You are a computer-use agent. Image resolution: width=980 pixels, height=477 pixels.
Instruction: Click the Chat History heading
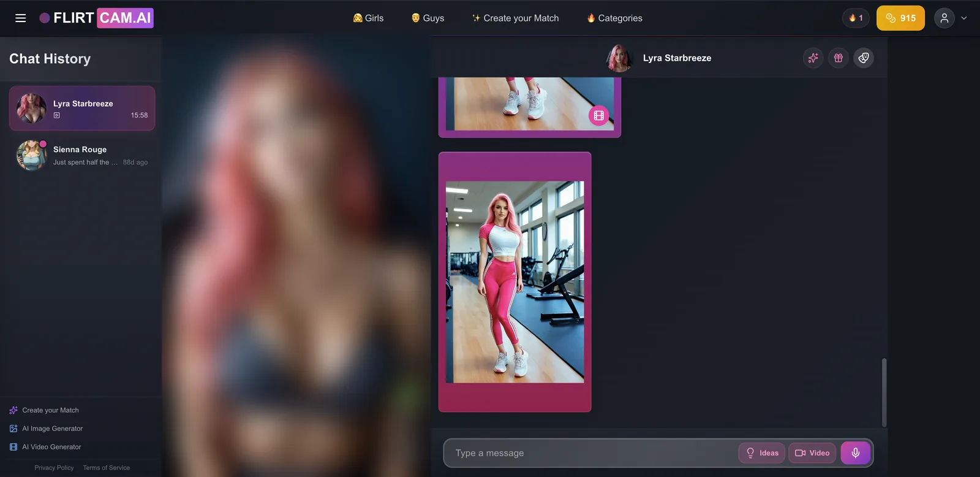coord(50,59)
